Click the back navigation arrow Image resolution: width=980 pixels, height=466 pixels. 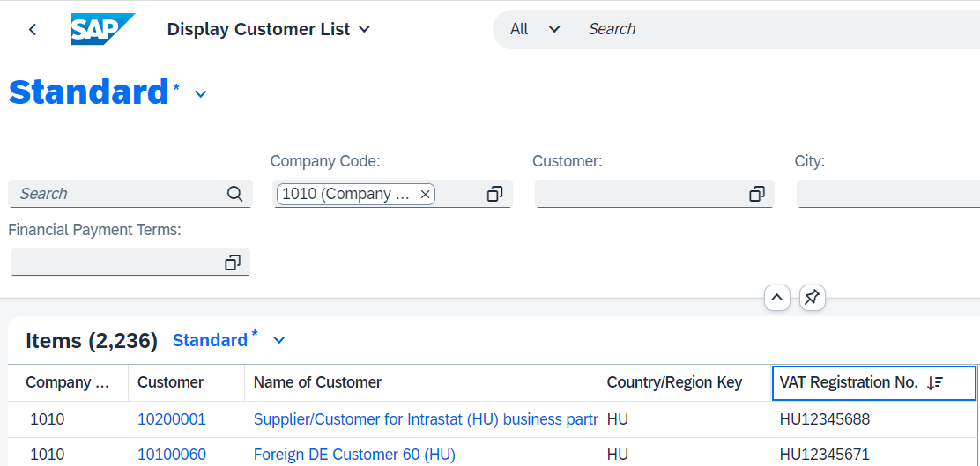click(x=33, y=29)
